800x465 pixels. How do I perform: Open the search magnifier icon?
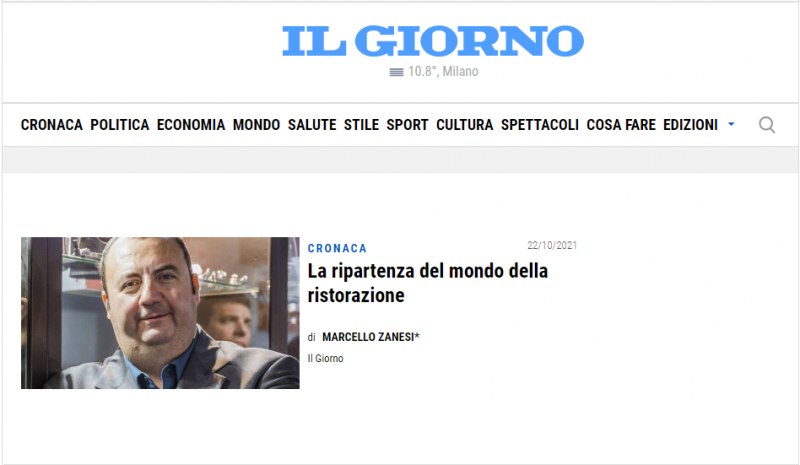coord(766,125)
